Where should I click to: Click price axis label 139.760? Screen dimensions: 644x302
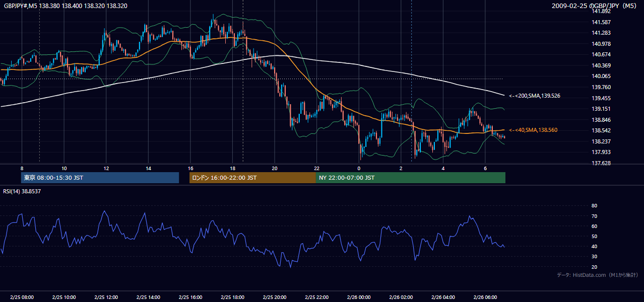coord(601,87)
